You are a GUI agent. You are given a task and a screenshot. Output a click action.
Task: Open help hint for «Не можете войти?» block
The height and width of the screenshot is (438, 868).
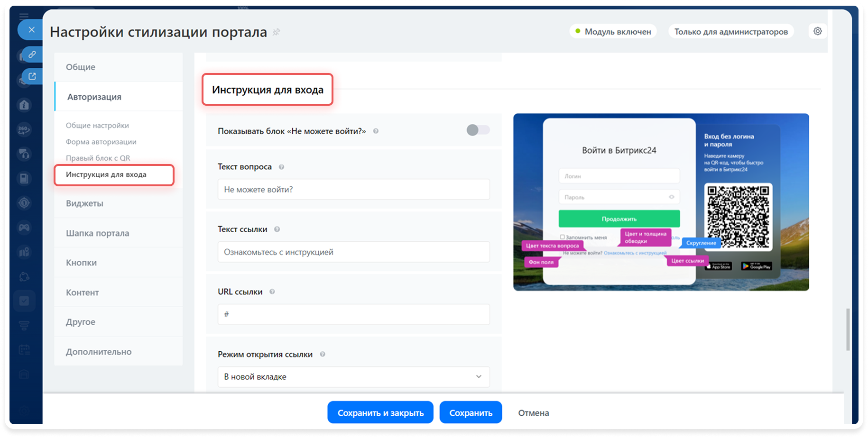click(376, 131)
